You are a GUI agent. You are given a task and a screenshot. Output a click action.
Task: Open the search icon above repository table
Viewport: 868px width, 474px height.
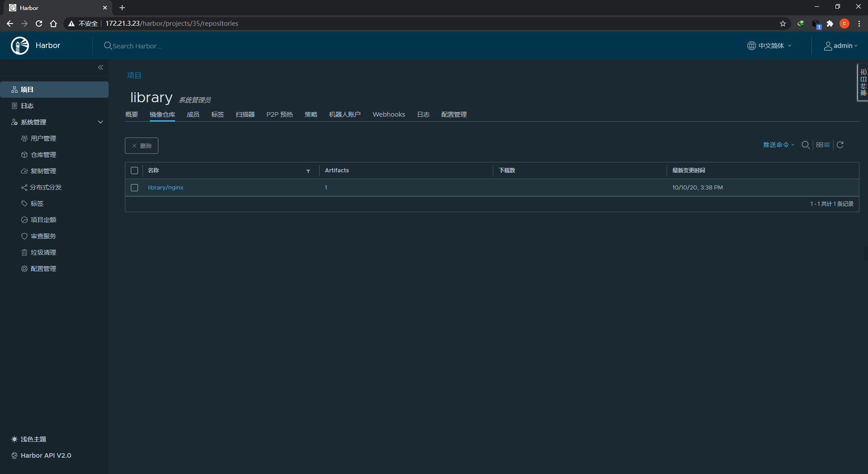pos(806,145)
